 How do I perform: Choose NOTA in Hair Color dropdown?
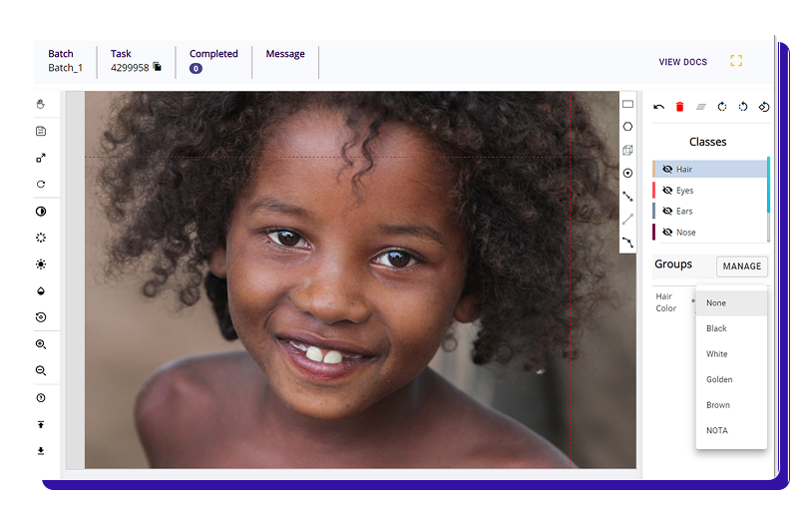point(731,430)
